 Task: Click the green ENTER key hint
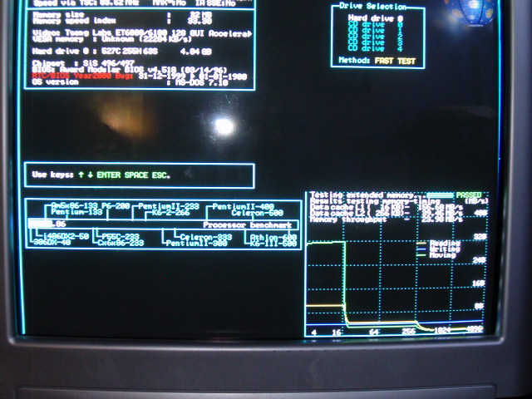(109, 175)
